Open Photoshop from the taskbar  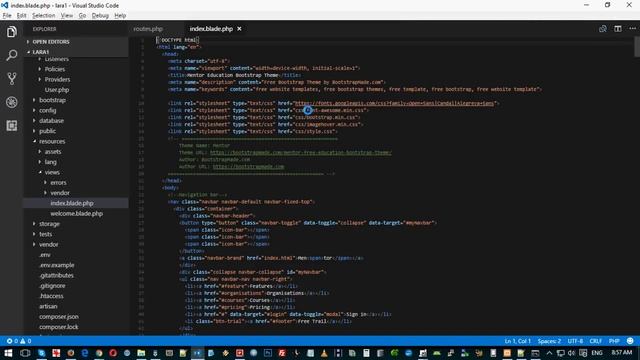268,353
